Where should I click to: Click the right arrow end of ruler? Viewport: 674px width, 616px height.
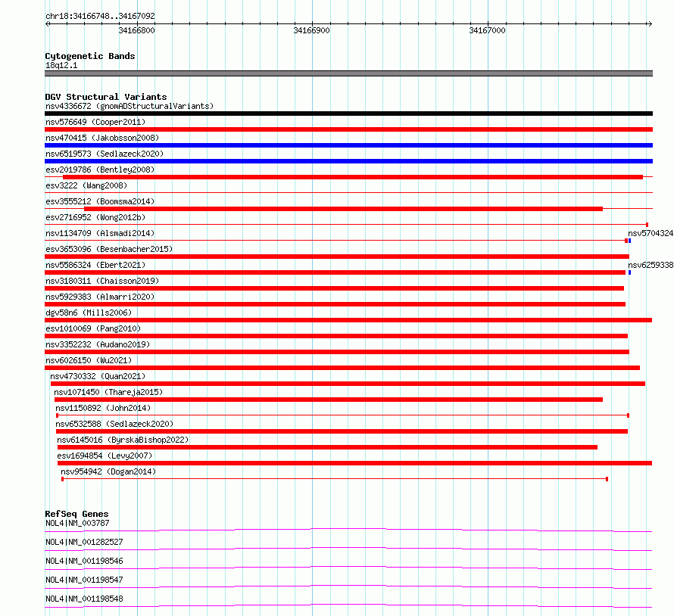[650, 23]
